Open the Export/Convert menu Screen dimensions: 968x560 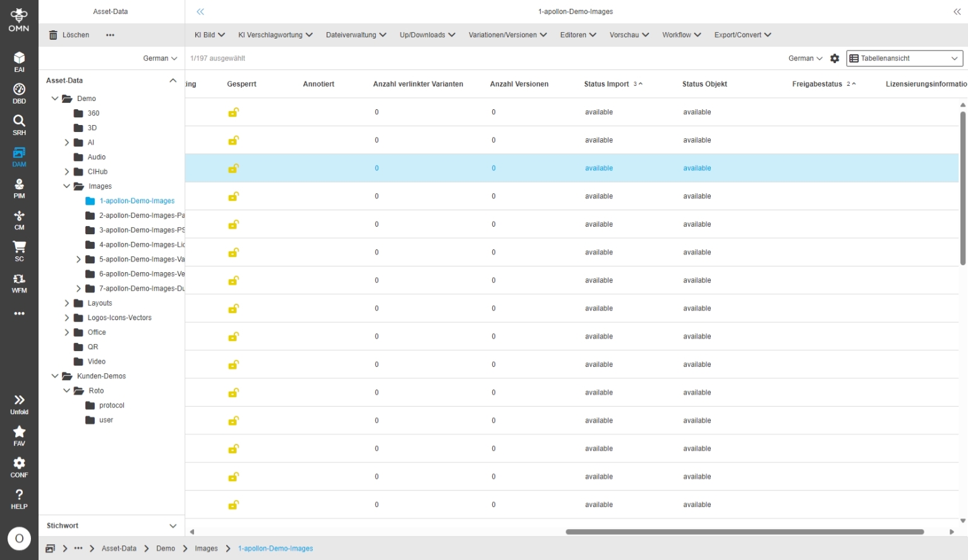tap(742, 35)
